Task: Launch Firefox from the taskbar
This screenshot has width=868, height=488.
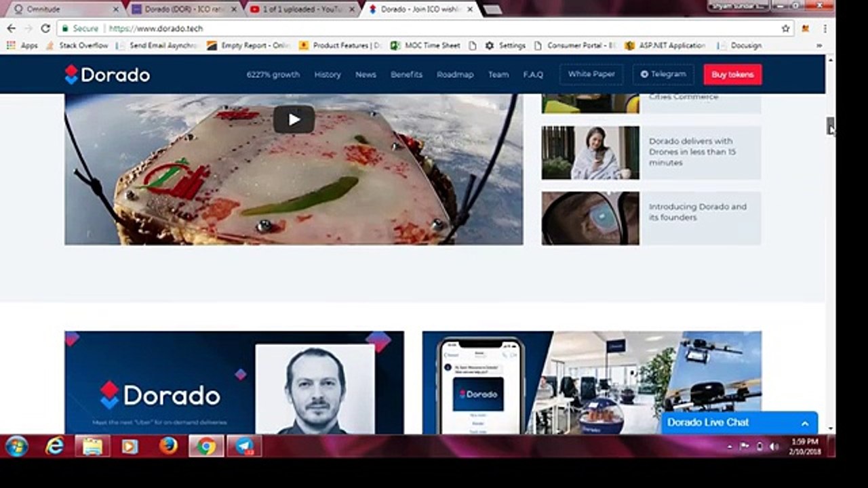Action: (168, 446)
